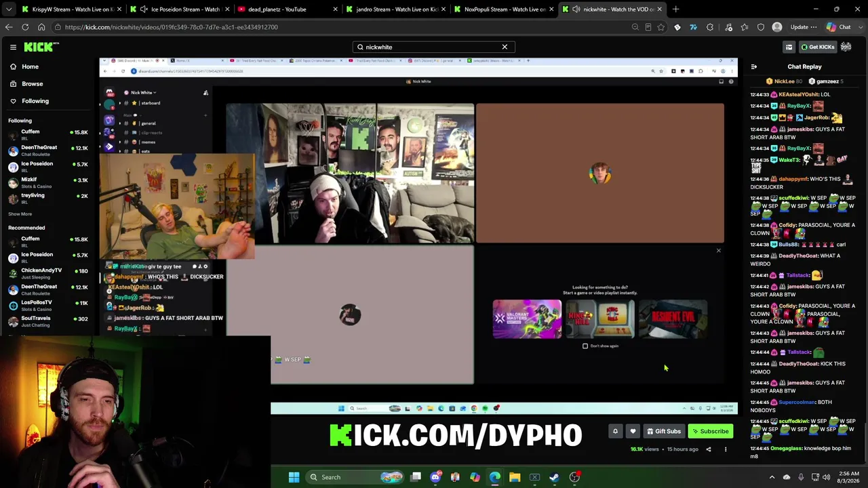Open the Kick sidebar hamburger menu
The image size is (868, 488).
[x=13, y=47]
